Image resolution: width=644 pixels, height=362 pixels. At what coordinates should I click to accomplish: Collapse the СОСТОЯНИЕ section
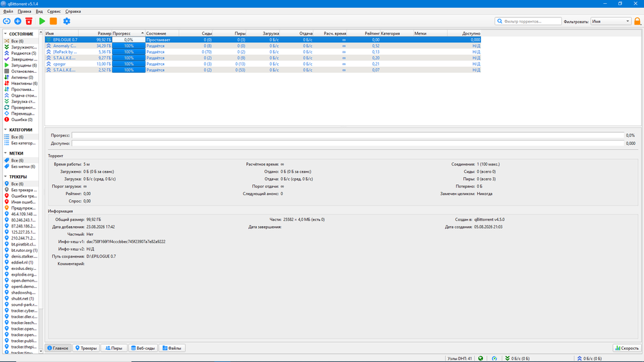(5, 33)
